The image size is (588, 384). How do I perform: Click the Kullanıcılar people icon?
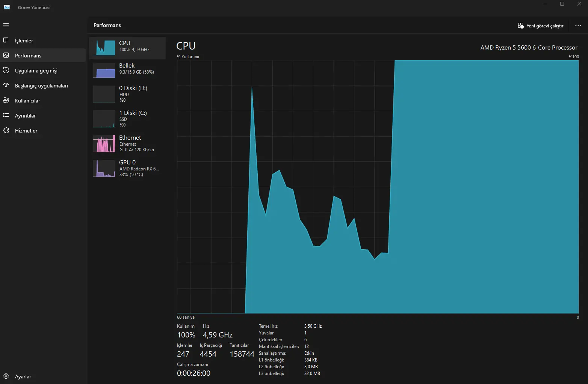[6, 100]
